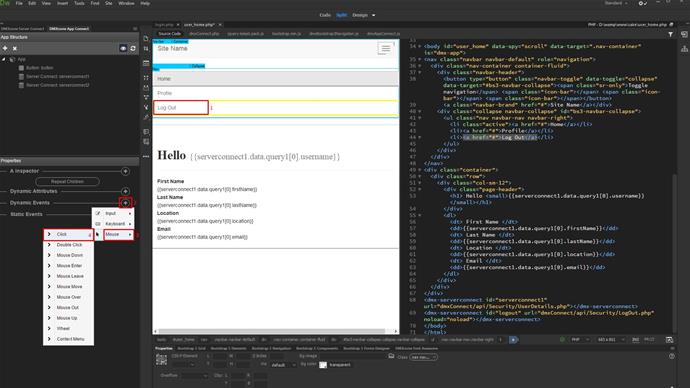This screenshot has width=690, height=388.
Task: Collapse code fold at line 49 container div
Action: [419, 170]
